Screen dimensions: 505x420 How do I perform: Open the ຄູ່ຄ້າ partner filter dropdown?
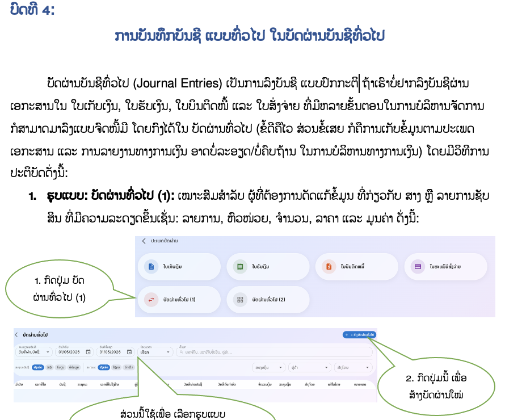[310, 368]
